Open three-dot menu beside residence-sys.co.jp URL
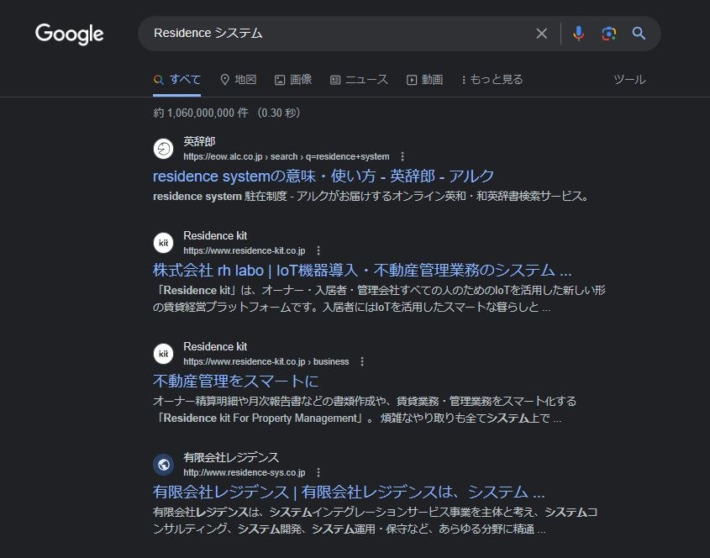Viewport: 710px width, 558px height. coord(318,472)
